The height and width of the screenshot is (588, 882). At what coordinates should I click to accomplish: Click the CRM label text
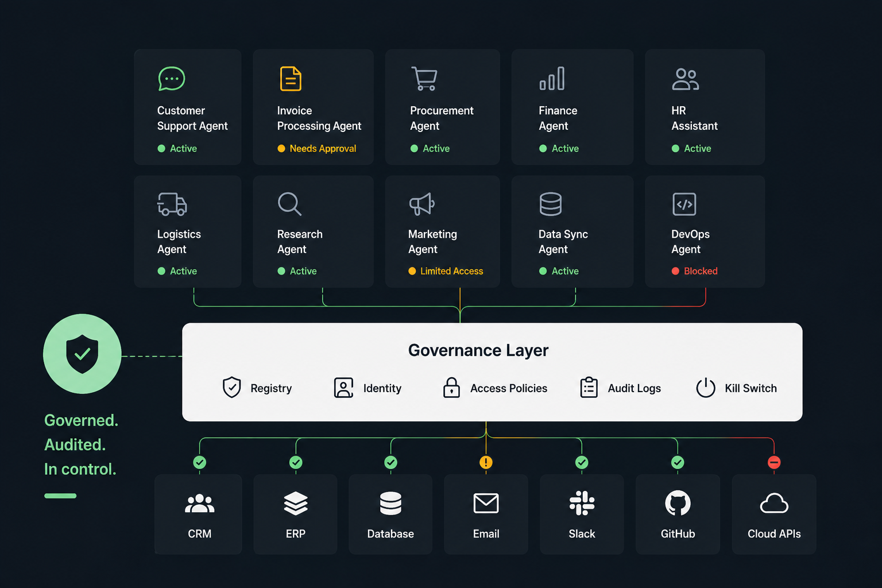click(199, 534)
